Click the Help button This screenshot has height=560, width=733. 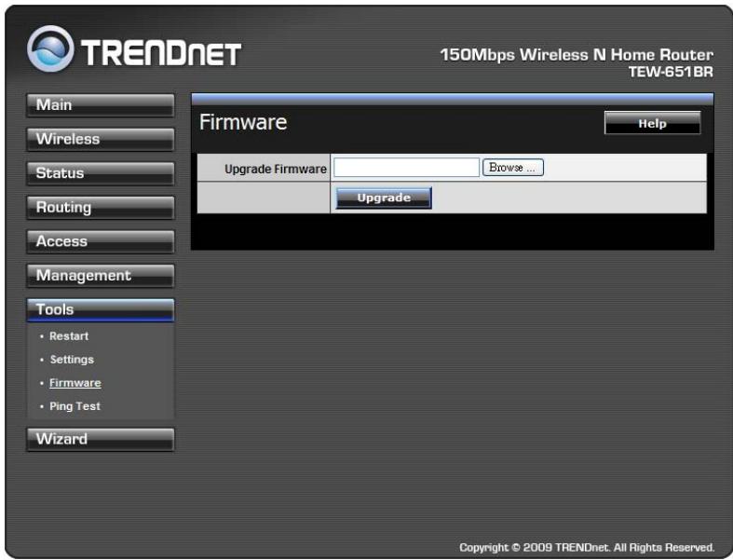(x=653, y=123)
